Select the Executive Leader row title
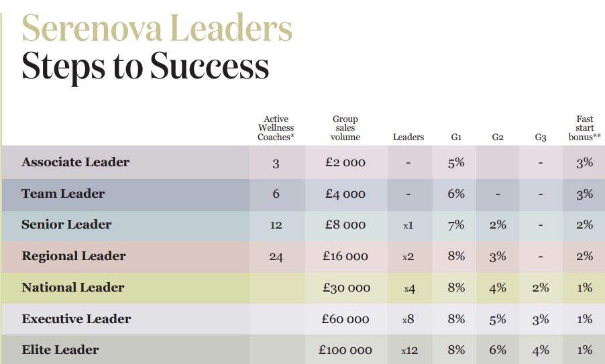 pyautogui.click(x=76, y=319)
